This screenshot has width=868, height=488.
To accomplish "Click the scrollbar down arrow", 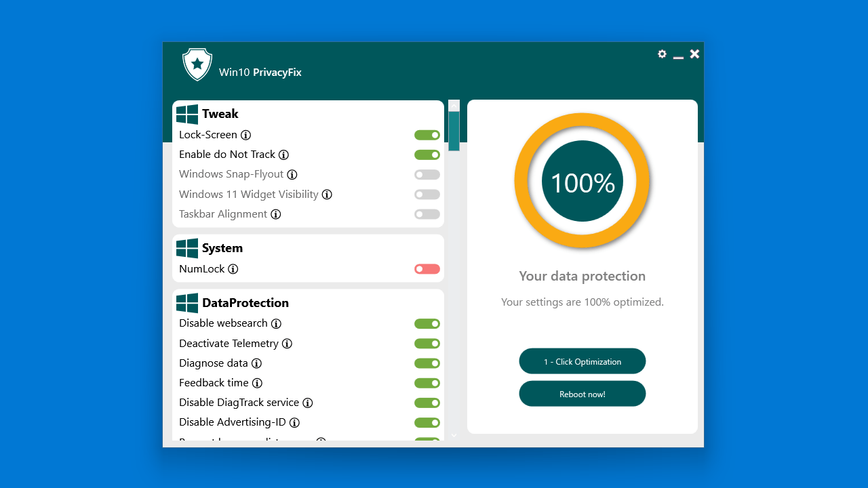I will click(x=454, y=435).
